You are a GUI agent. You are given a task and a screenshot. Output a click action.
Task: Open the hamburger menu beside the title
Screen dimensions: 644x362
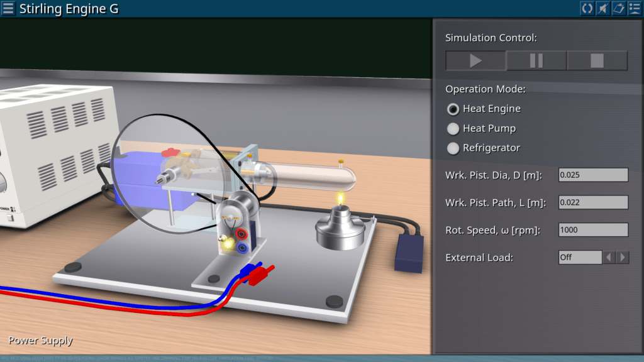point(9,9)
